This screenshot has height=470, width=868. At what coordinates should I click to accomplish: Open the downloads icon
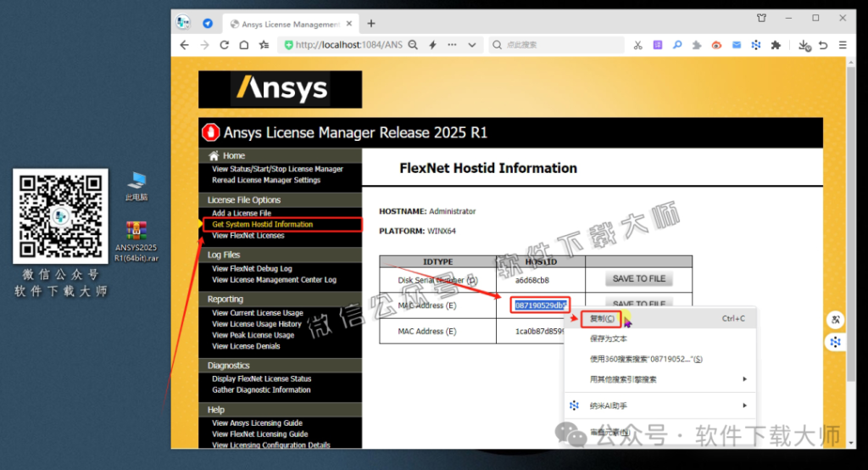point(804,46)
